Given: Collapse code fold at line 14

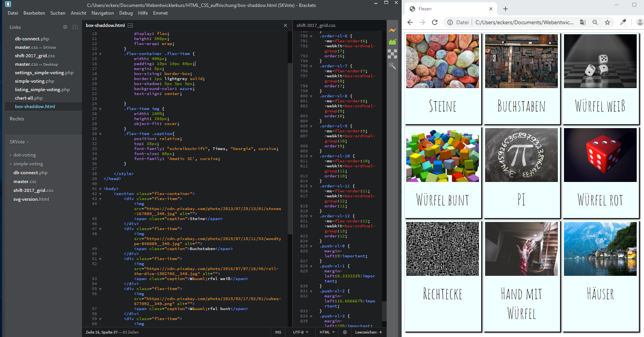Looking at the screenshot, I should [x=100, y=54].
